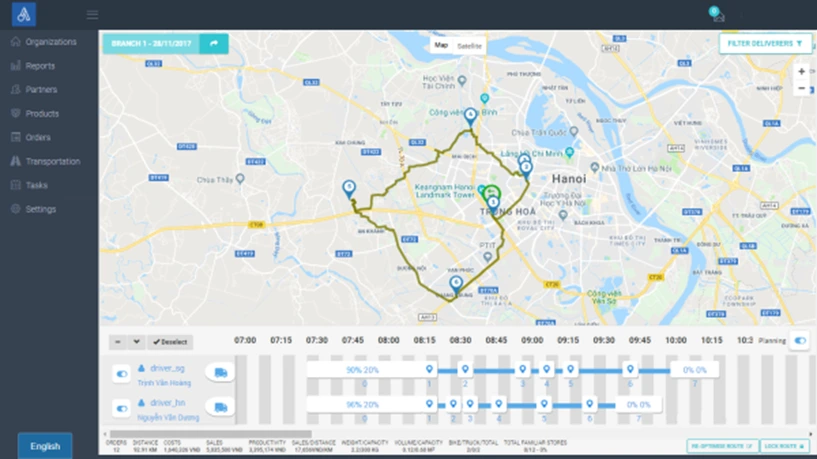Select stop 4 pin on driver_hn timeline

point(499,404)
